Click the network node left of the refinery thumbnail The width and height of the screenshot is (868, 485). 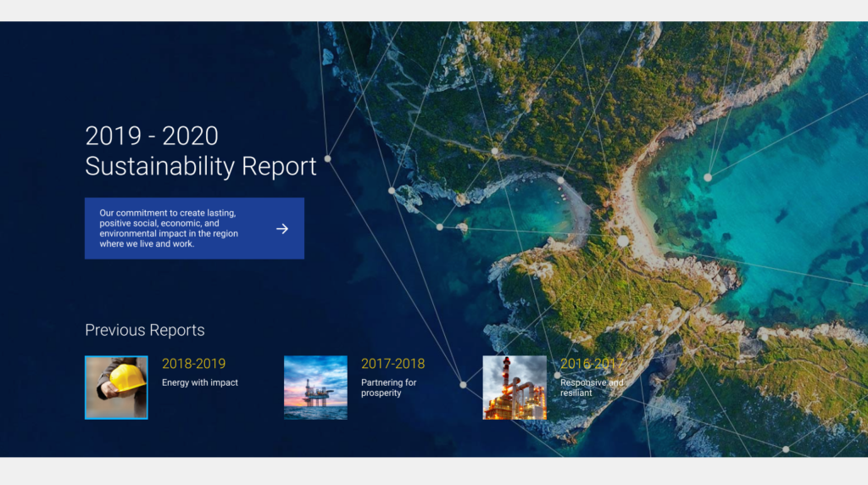click(463, 385)
